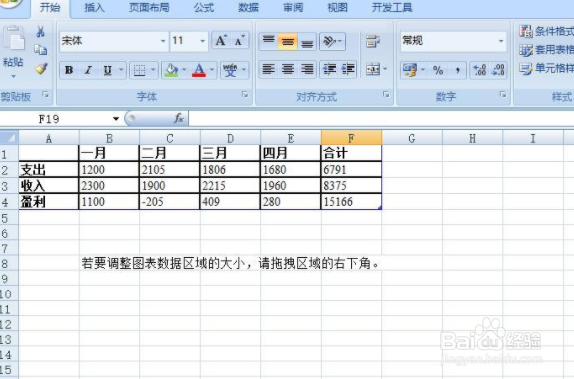Open cell styles 单元格样式 button
The height and width of the screenshot is (379, 574).
coord(546,68)
